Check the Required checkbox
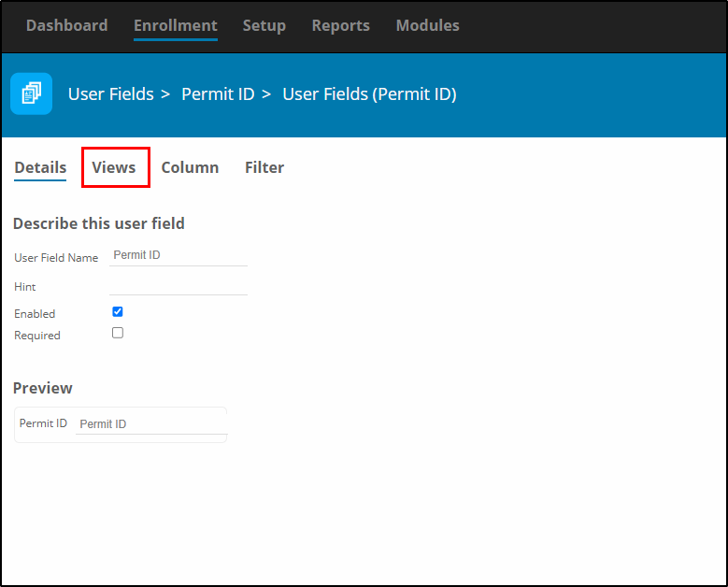Screen dimensions: 728x587 pos(118,333)
